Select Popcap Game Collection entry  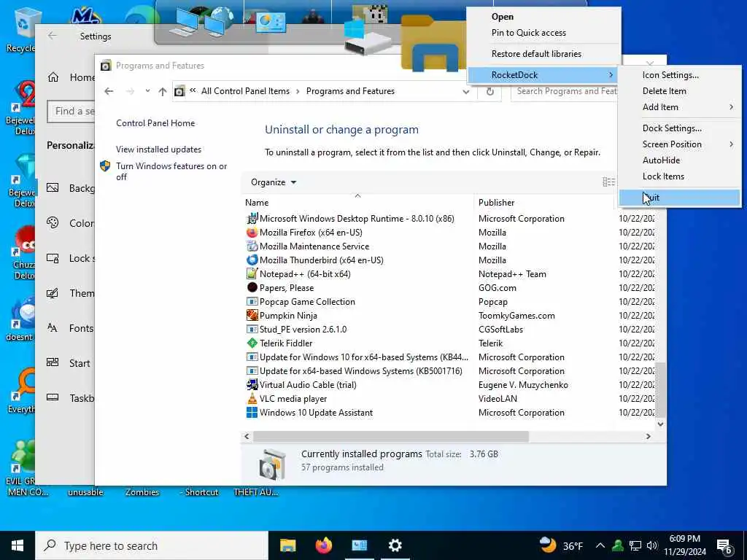pos(307,302)
